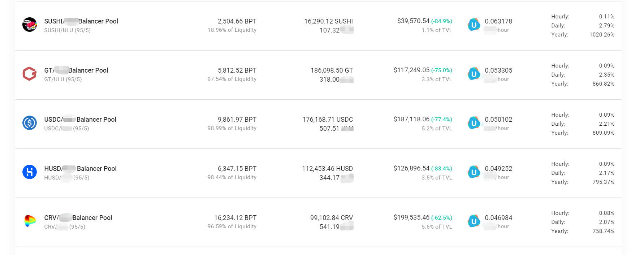Open the SUSHI Balancer Pool link
The height and width of the screenshot is (255, 644).
[x=81, y=21]
